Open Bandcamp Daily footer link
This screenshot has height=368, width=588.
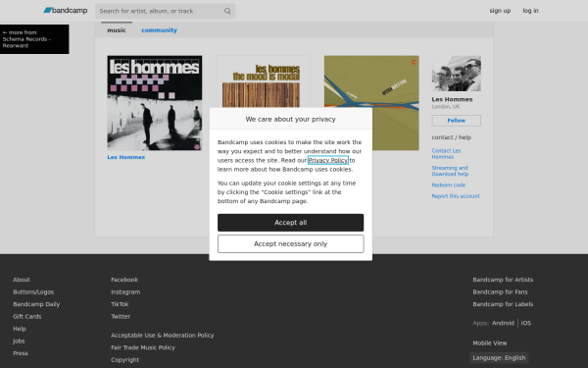[36, 304]
